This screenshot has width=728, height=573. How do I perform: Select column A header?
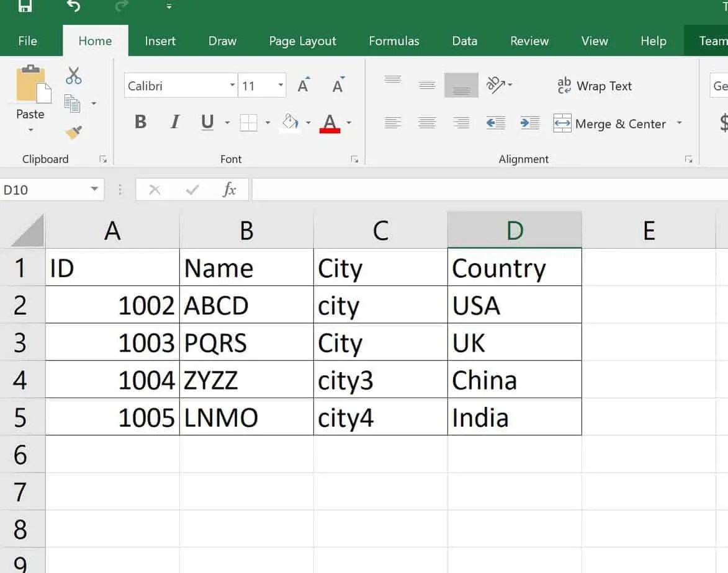[x=112, y=231]
